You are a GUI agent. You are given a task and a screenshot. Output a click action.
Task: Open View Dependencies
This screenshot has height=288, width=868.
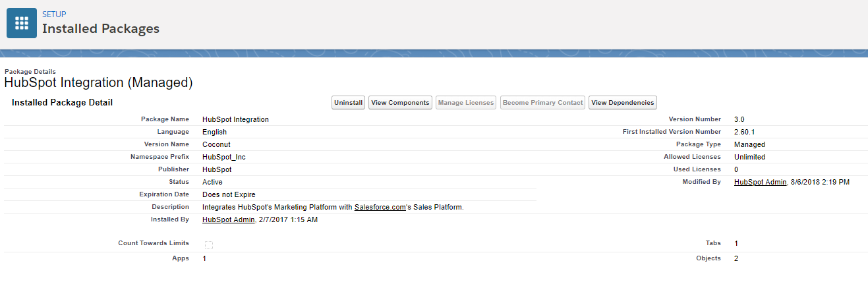coord(623,103)
